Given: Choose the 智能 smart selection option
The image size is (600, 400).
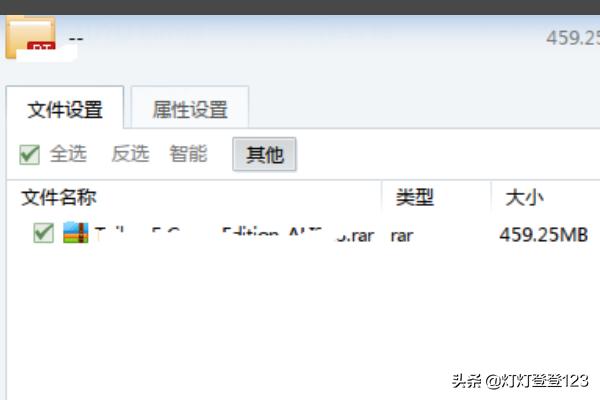Looking at the screenshot, I should coord(188,154).
